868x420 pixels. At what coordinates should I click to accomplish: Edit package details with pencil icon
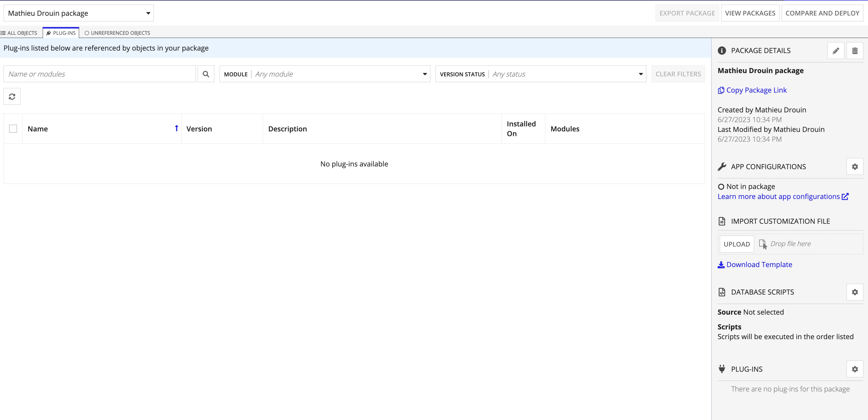coord(836,51)
